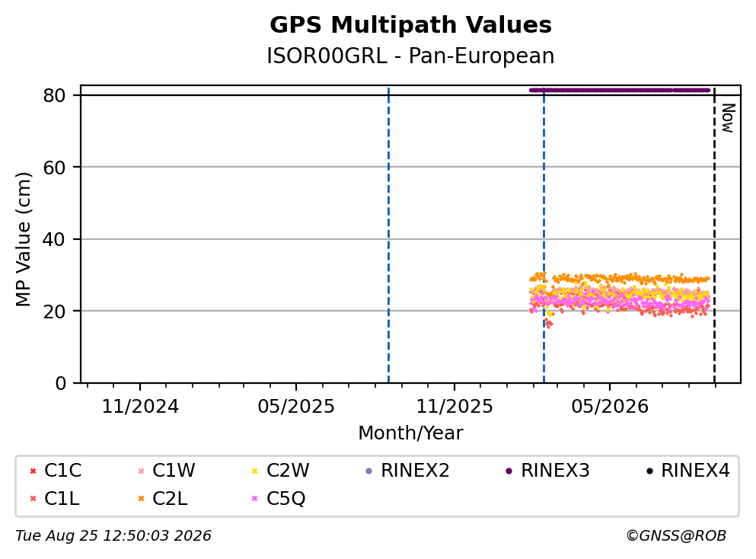
Task: Click the ©GNSS@ROB credit text
Action: [676, 536]
